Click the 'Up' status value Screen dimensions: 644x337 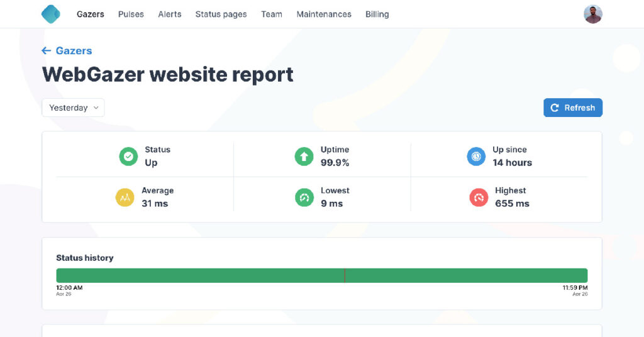[x=151, y=163]
